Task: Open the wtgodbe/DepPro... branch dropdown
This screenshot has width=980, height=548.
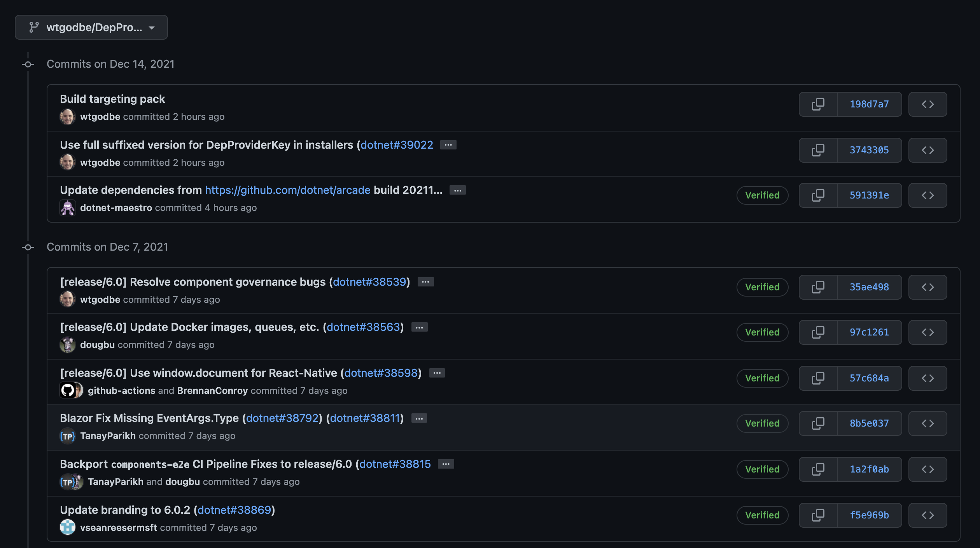Action: pos(91,27)
